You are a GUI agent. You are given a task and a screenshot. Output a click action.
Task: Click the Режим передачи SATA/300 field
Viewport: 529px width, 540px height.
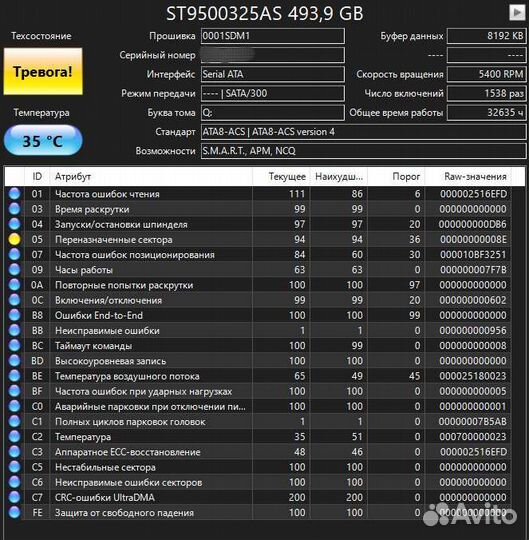[272, 93]
